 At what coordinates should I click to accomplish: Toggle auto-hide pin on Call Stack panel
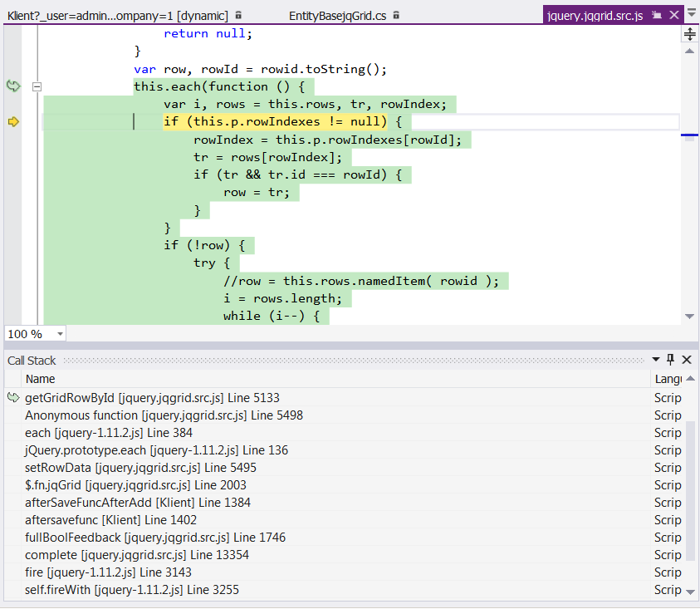pos(671,359)
